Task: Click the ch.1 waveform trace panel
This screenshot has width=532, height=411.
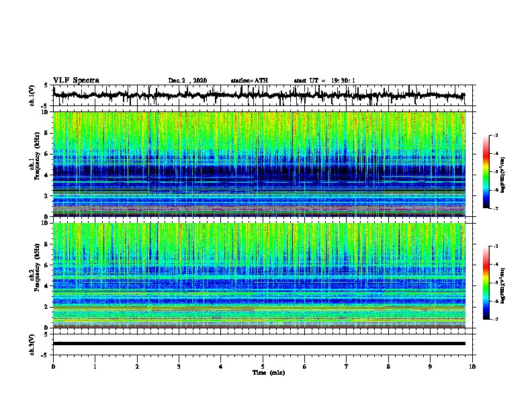Action: click(x=263, y=95)
